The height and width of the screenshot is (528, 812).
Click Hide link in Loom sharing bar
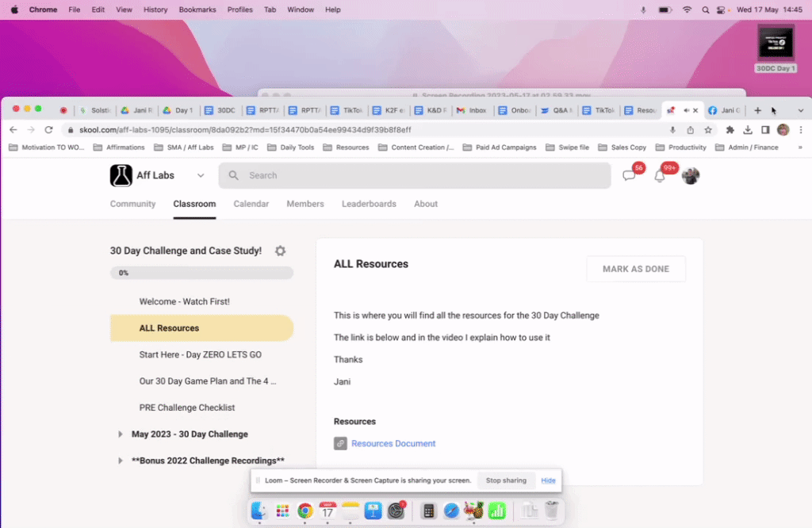pyautogui.click(x=548, y=480)
